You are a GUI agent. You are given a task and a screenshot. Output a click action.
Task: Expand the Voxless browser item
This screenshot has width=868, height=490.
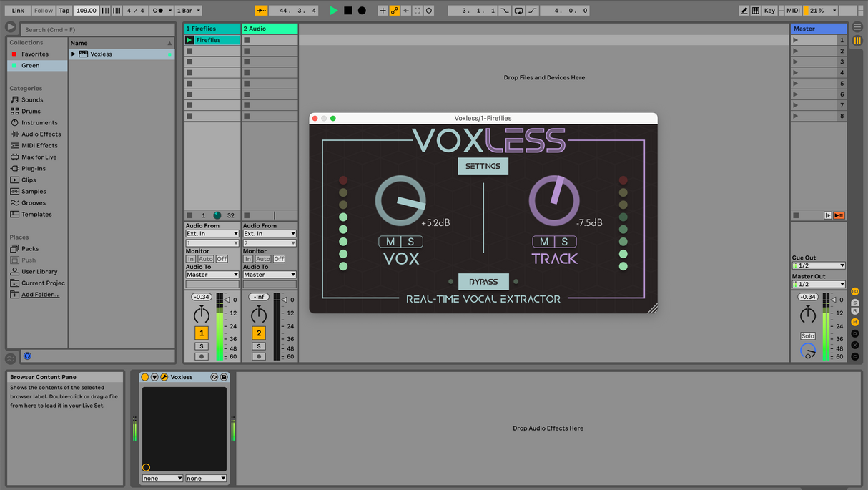tap(74, 54)
